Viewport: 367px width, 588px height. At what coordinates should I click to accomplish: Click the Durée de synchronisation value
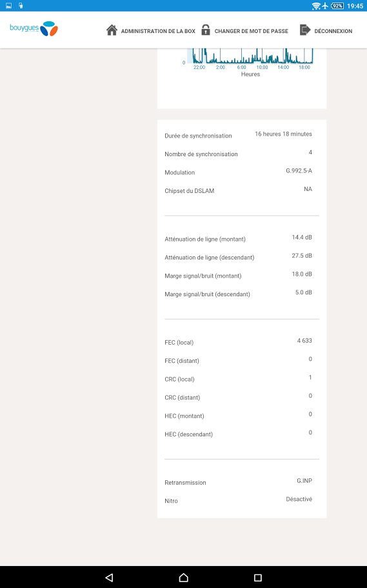[283, 134]
